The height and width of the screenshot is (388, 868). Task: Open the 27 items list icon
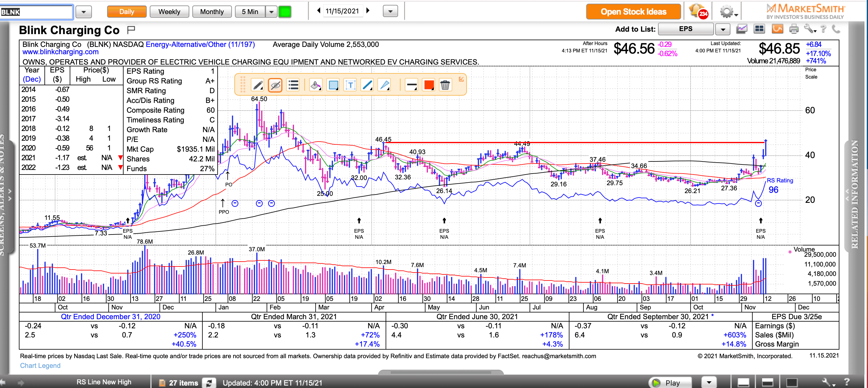[x=162, y=383]
